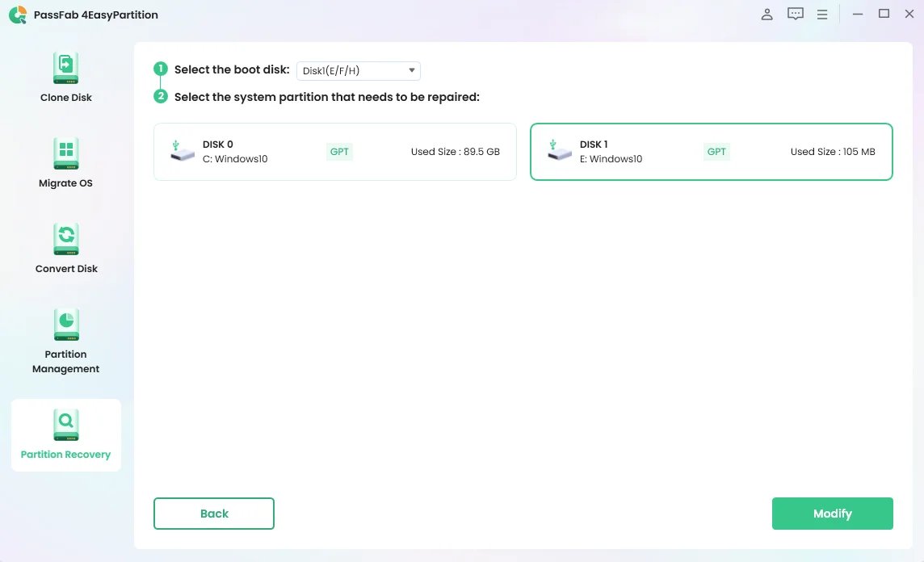Open the Convert Disk icon
This screenshot has height=562, width=924.
[66, 240]
